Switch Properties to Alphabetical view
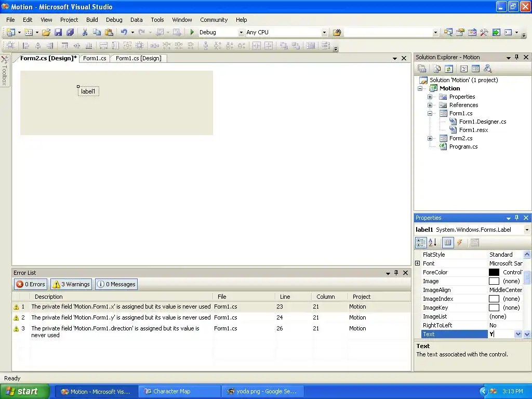532x399 pixels. tap(432, 242)
